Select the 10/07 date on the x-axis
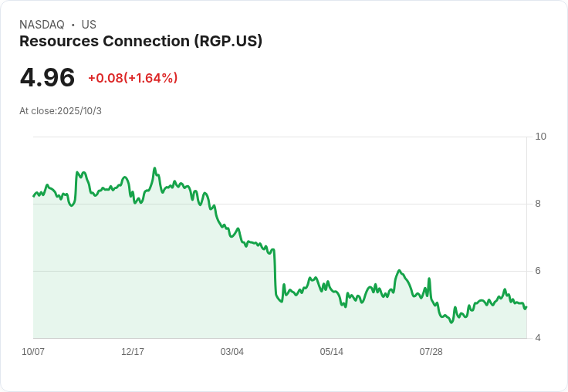The height and width of the screenshot is (392, 568). pos(33,352)
